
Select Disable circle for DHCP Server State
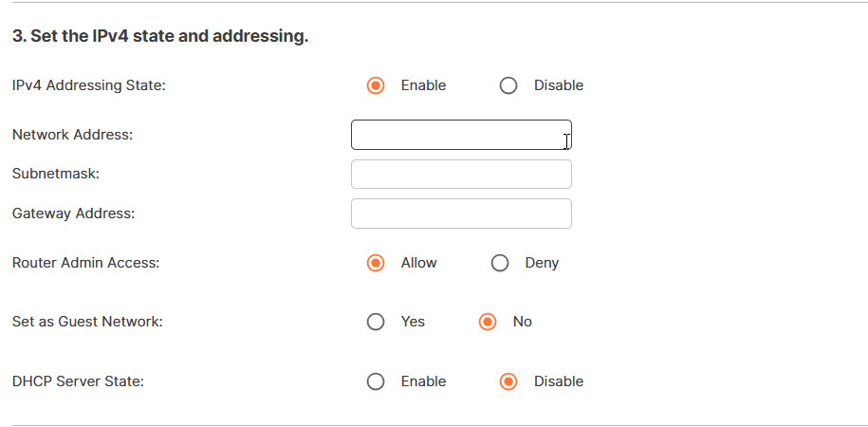click(x=508, y=381)
